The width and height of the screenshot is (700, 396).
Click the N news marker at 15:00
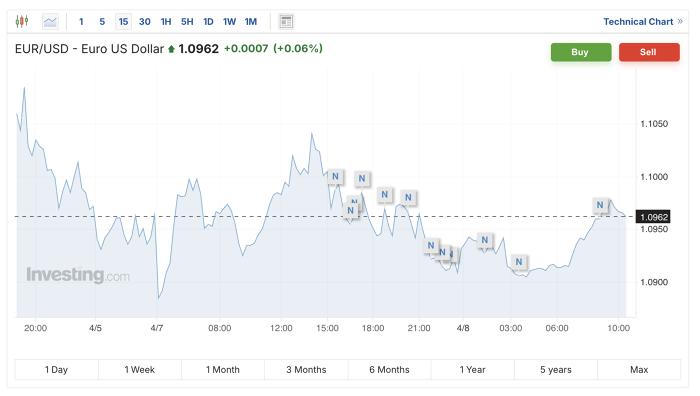coord(335,176)
